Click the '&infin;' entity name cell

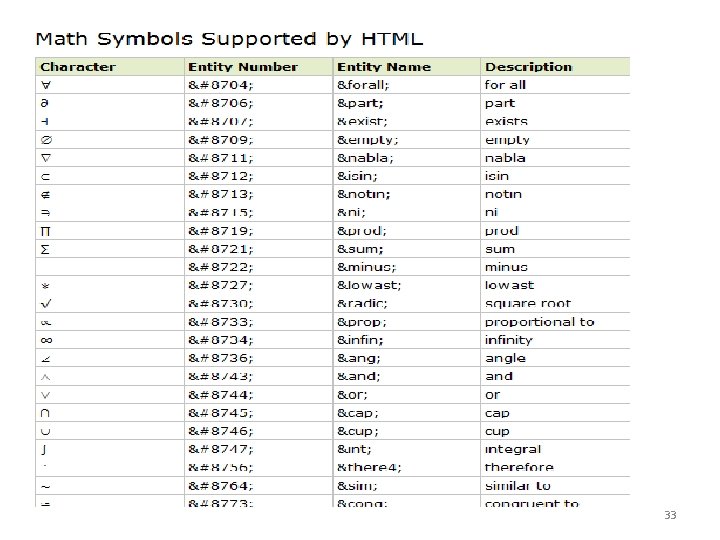360,340
